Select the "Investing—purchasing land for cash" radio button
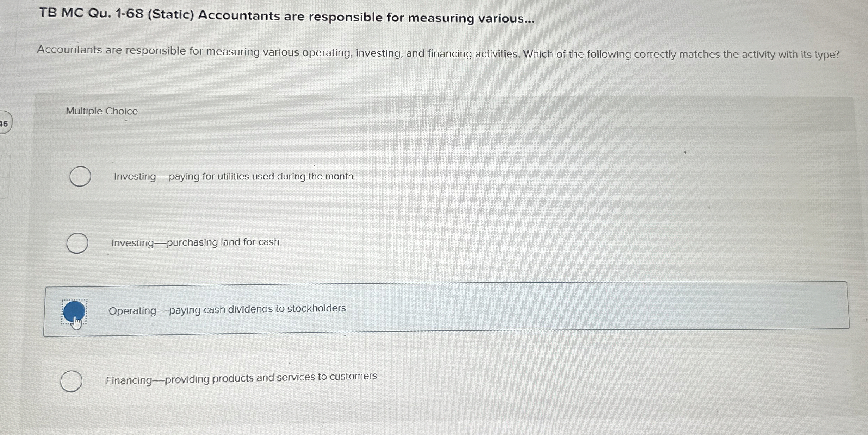The width and height of the screenshot is (868, 435). click(x=77, y=243)
